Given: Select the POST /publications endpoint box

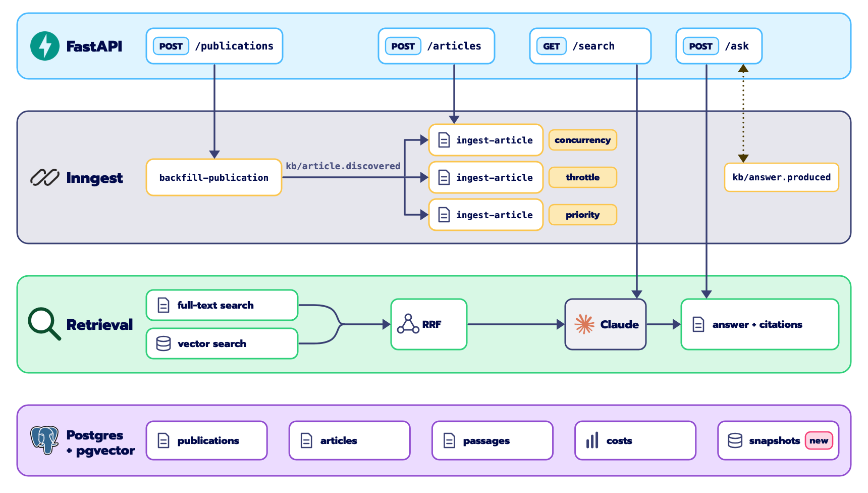Looking at the screenshot, I should tap(214, 46).
